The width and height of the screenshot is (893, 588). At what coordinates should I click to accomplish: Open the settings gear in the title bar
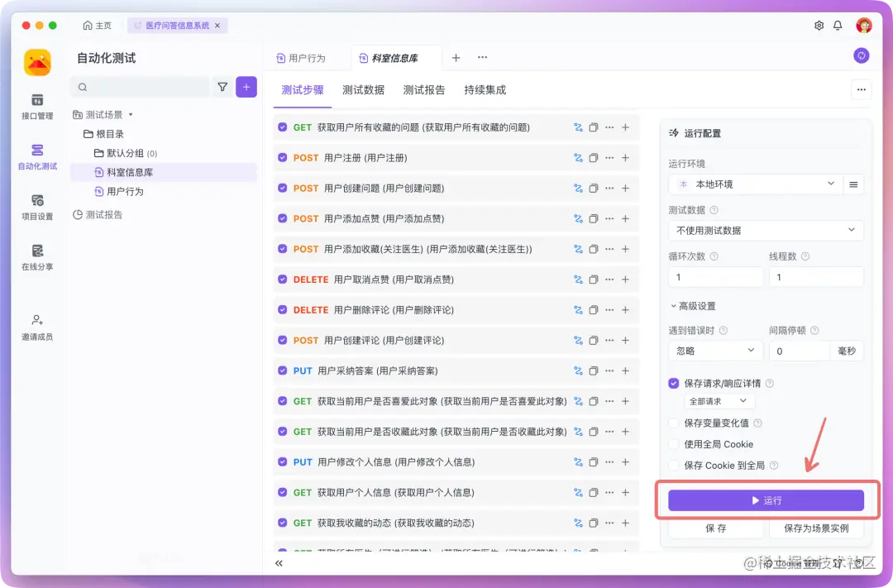point(818,25)
